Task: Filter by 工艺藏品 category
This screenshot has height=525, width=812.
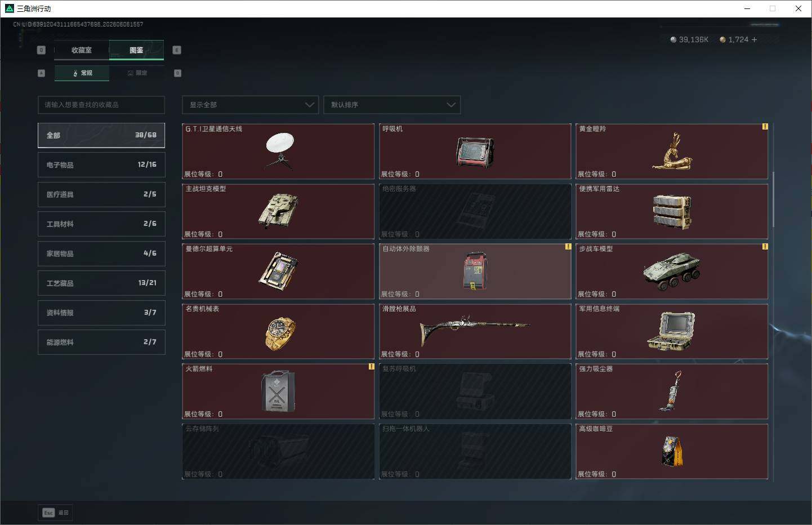Action: click(x=101, y=283)
